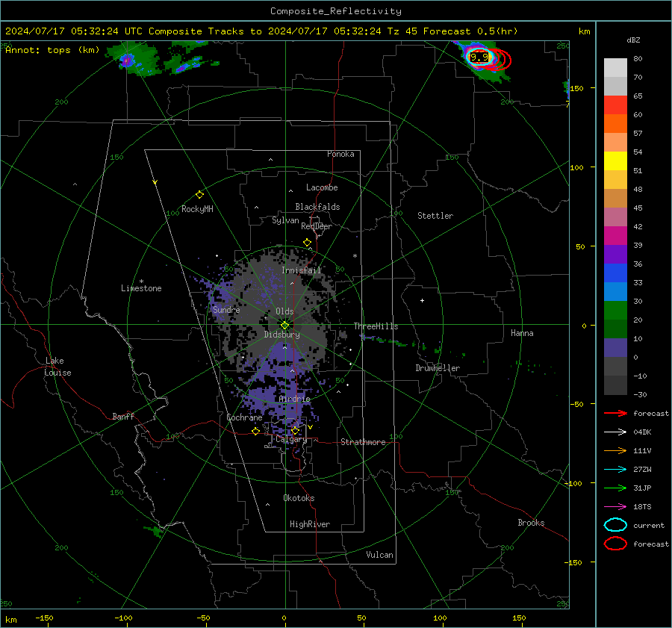Click the 20 dBZ green color swatch
Image resolution: width=672 pixels, height=628 pixels.
point(615,329)
